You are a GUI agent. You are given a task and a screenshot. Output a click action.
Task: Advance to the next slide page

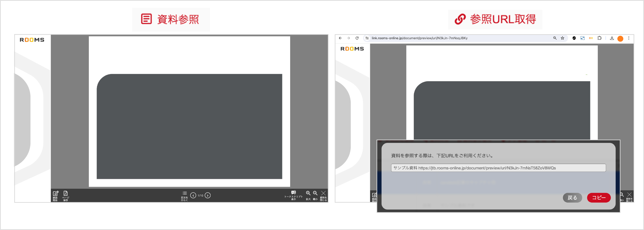point(208,195)
